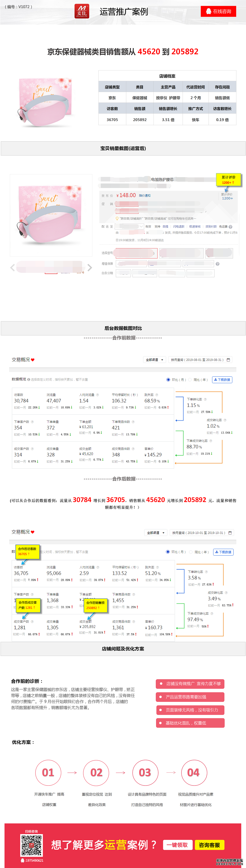This screenshot has height=868, width=246.
Task: Click help icon beside 下单成交转化率 88.70%
Action: click(211, 441)
